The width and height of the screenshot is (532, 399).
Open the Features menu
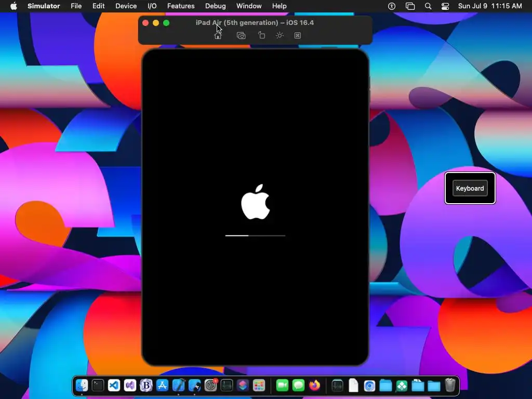(x=181, y=6)
